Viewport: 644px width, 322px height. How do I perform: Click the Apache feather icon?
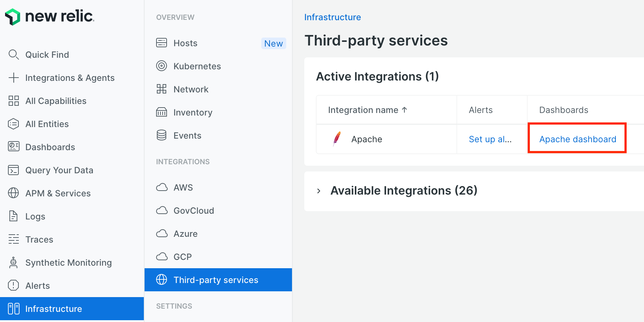pos(337,139)
